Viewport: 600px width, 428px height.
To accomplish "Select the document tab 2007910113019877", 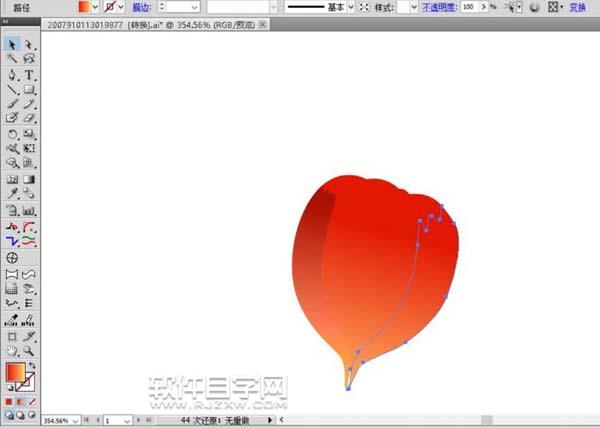I will pos(151,25).
